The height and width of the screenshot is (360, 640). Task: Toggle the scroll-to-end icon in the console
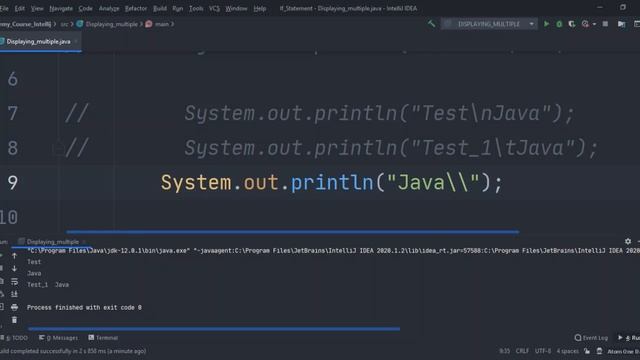click(x=14, y=294)
